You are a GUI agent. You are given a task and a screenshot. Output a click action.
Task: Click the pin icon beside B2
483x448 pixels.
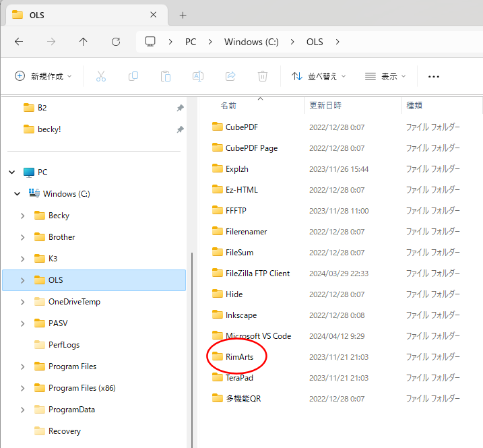pyautogui.click(x=181, y=108)
